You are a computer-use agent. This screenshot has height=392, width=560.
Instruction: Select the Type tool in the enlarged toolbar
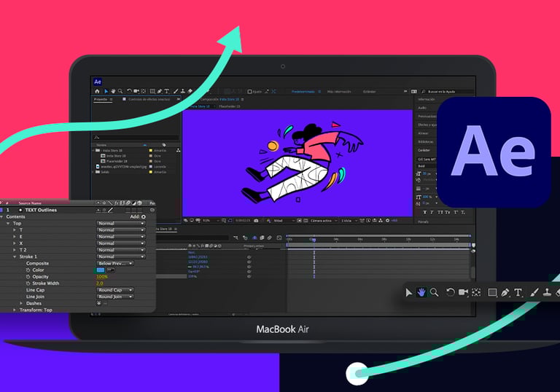pyautogui.click(x=518, y=293)
